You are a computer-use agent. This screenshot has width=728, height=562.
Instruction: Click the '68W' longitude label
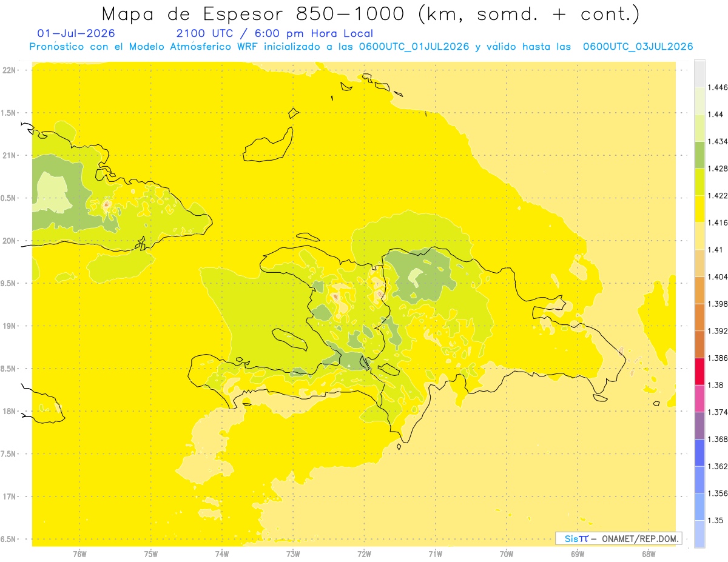point(649,554)
